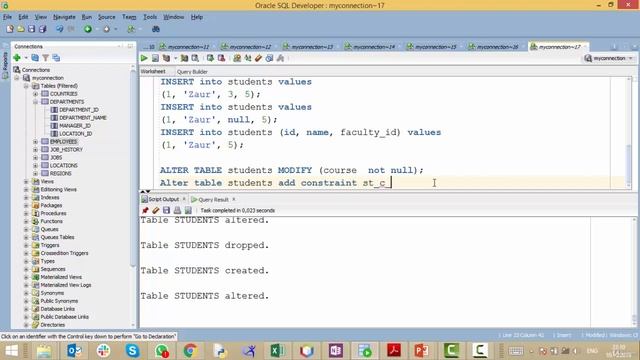Clear the worksheet with the eraser icon
This screenshot has height=360, width=640.
pyautogui.click(x=258, y=58)
